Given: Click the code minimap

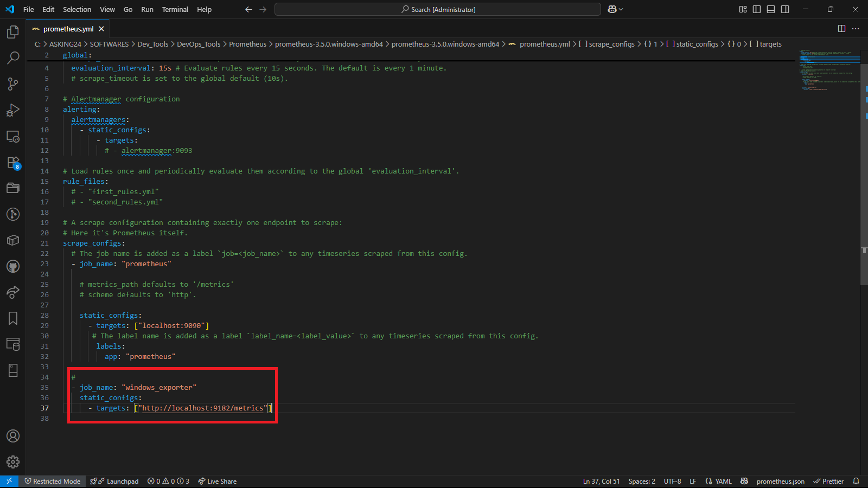Looking at the screenshot, I should [x=828, y=70].
